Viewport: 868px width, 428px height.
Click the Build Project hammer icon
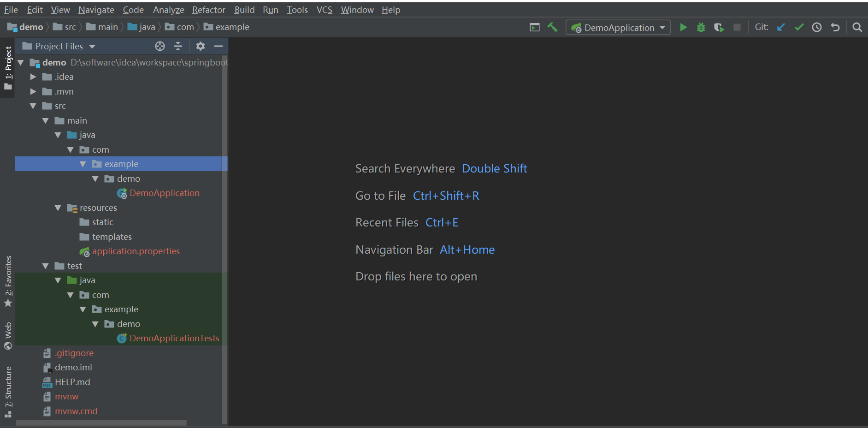click(552, 27)
